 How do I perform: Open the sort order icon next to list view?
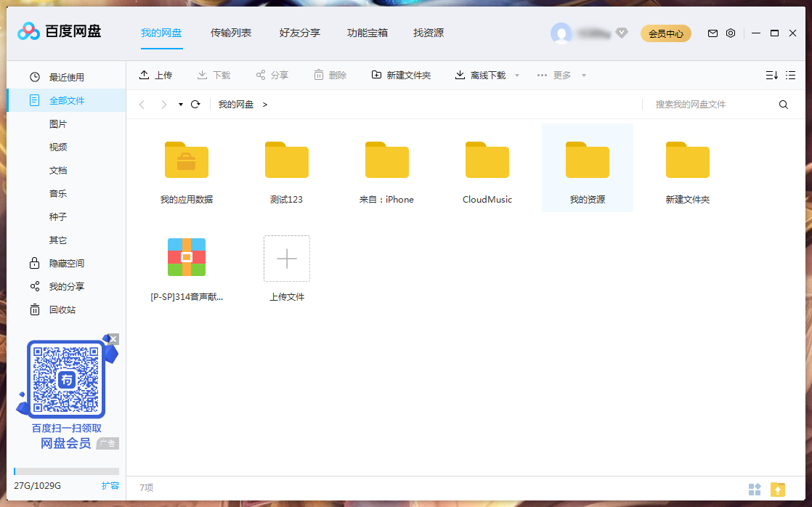[x=771, y=75]
